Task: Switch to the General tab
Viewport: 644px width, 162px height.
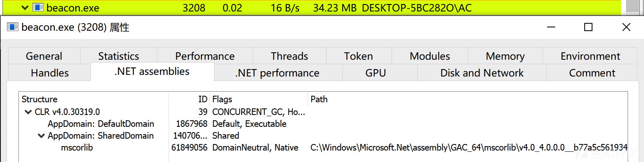Action: [44, 56]
